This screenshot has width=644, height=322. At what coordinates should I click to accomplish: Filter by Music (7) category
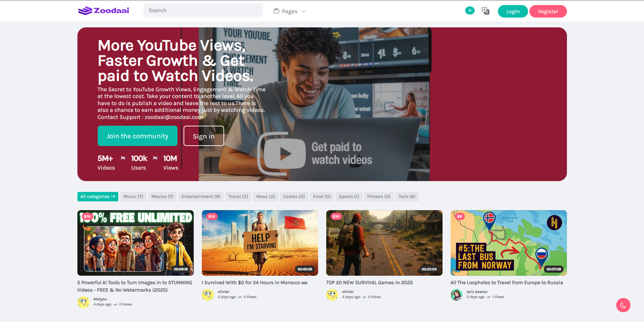(133, 197)
